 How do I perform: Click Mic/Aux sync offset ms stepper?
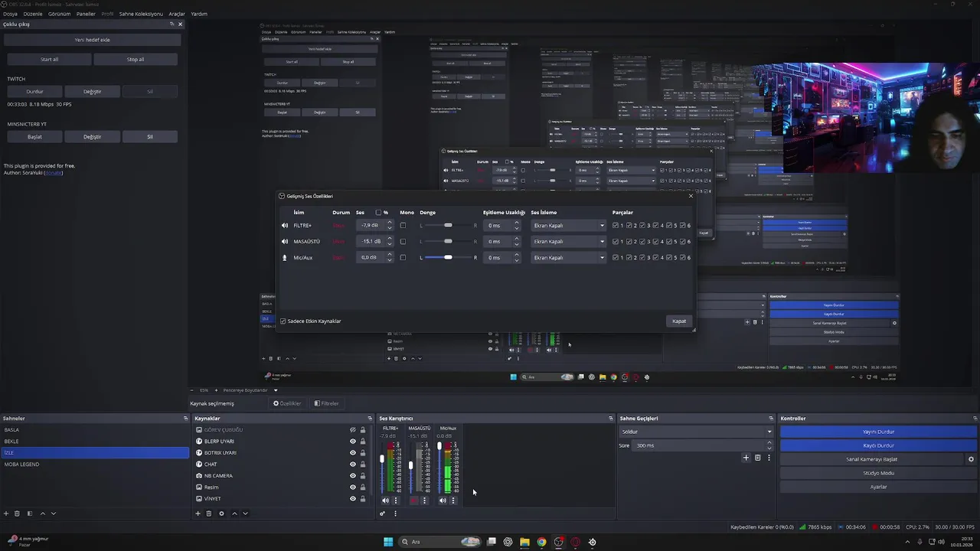coord(517,258)
